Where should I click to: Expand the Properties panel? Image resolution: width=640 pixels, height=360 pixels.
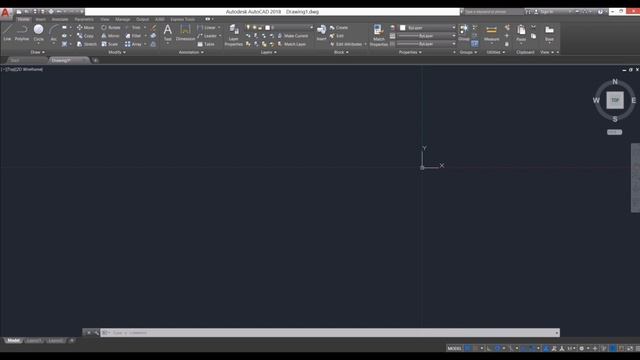410,52
